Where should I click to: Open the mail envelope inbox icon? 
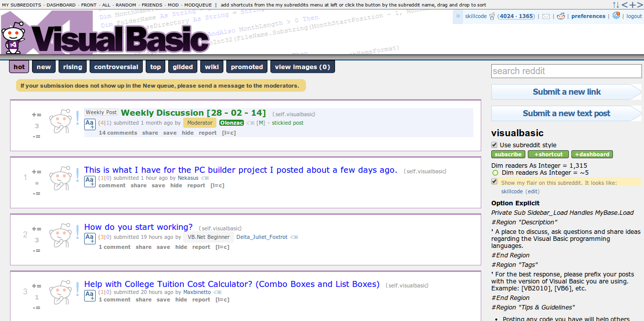[x=546, y=17]
